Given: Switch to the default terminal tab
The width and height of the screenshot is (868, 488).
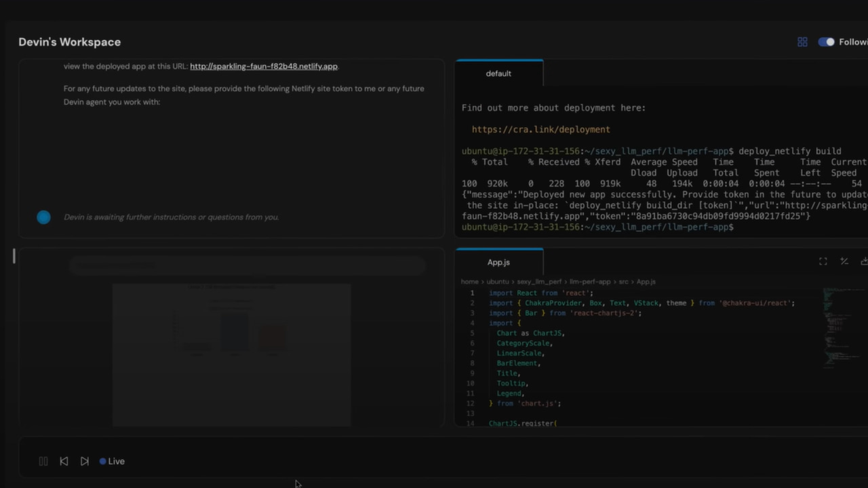Looking at the screenshot, I should pos(498,73).
